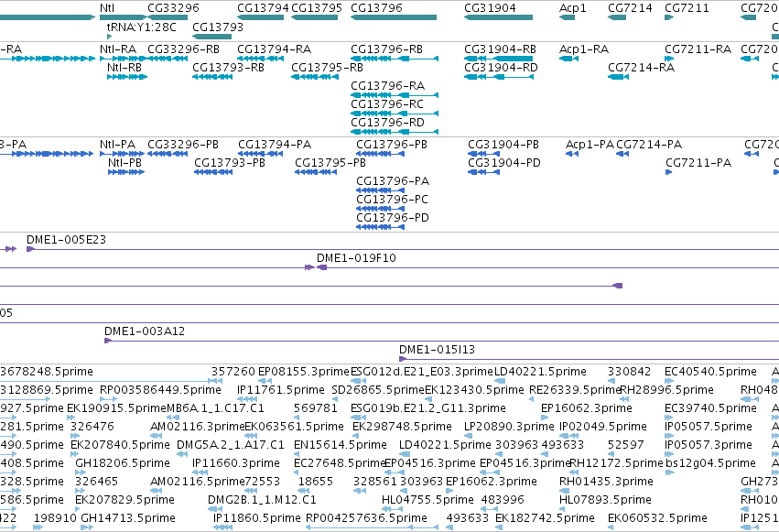Screen dimensions: 779x532
Task: Click protein label CG7211-PA
Action: point(698,163)
